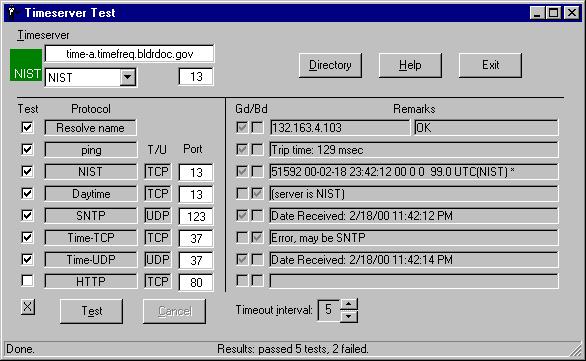This screenshot has height=361, width=586.
Task: Select the Time-TCP protocol button
Action: click(x=91, y=238)
